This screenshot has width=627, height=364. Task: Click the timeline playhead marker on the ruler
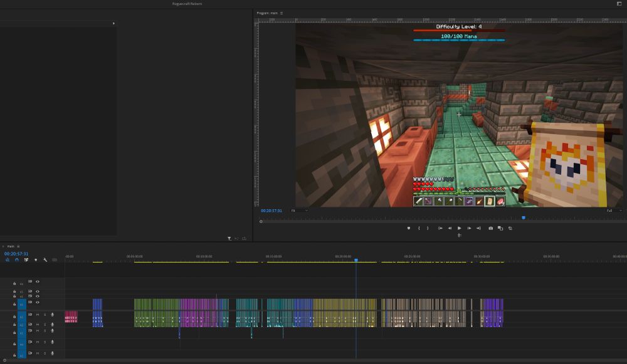click(356, 260)
